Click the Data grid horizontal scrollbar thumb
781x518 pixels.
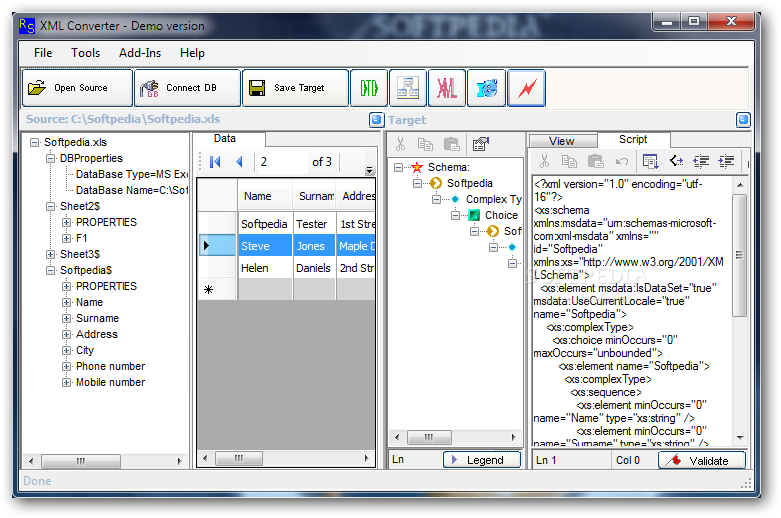[239, 458]
